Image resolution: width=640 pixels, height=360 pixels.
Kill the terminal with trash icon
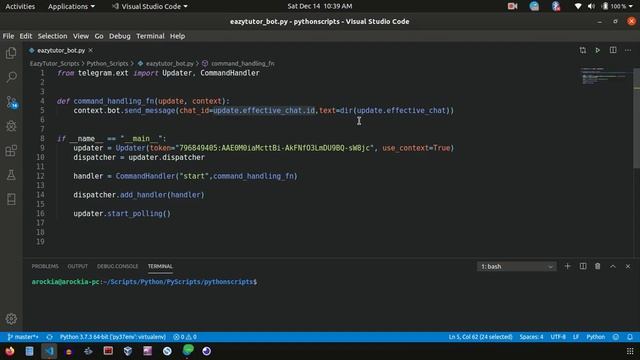598,266
